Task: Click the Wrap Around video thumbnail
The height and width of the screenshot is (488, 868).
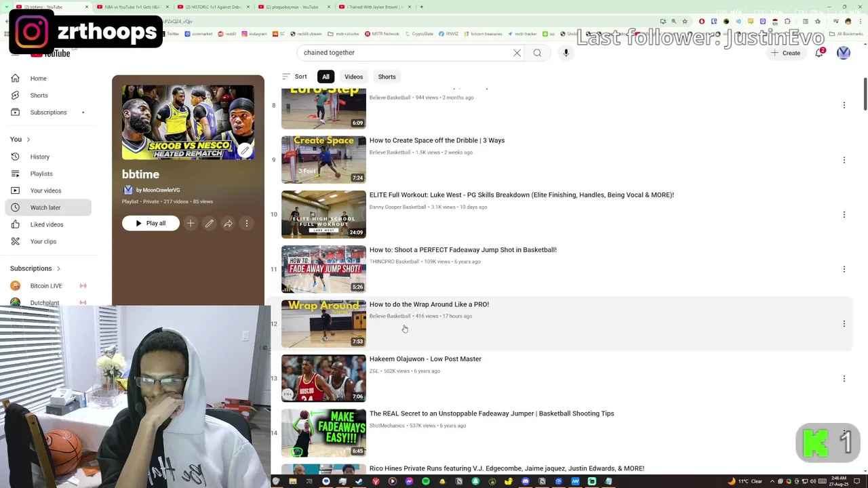Action: (x=323, y=324)
